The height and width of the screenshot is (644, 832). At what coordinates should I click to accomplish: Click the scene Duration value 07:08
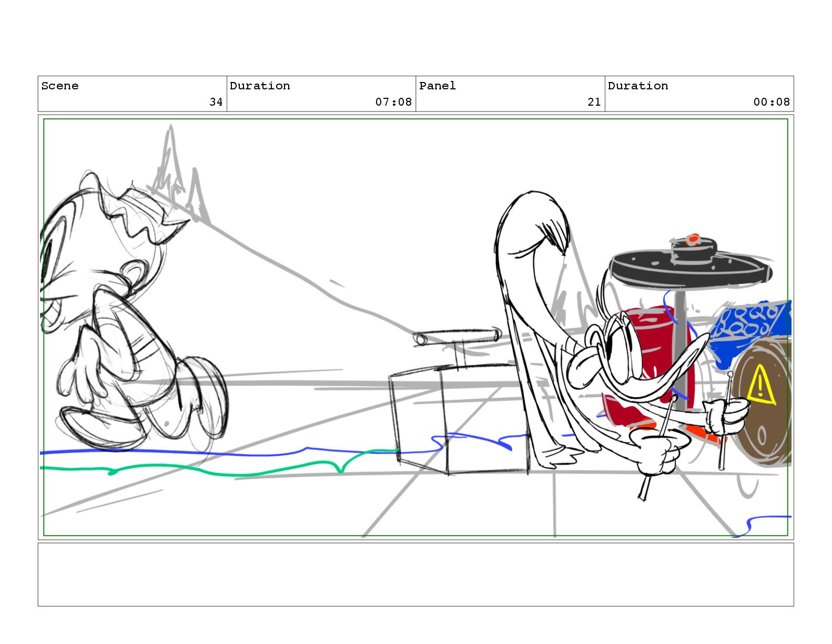tap(393, 102)
